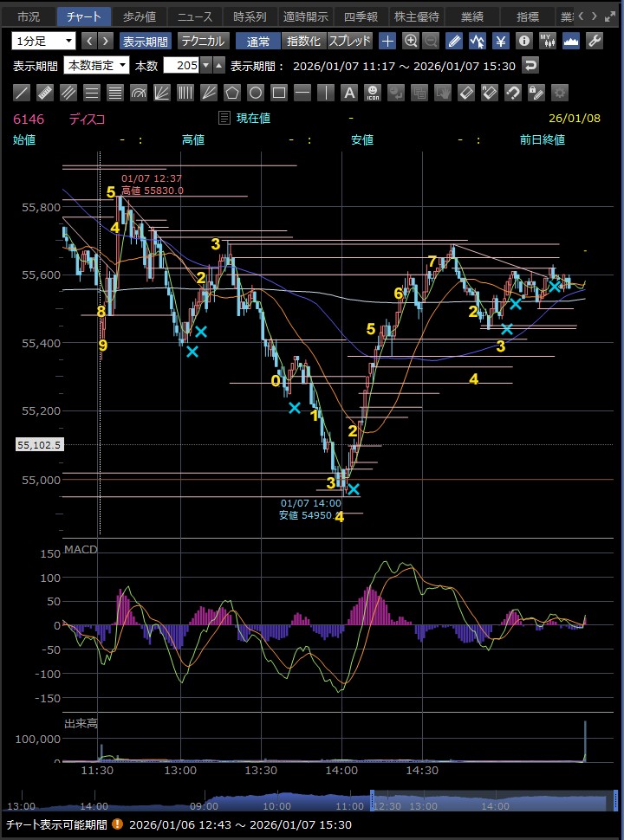Click the information 'i' icon
Screen dimensions: 624x840
(x=523, y=41)
